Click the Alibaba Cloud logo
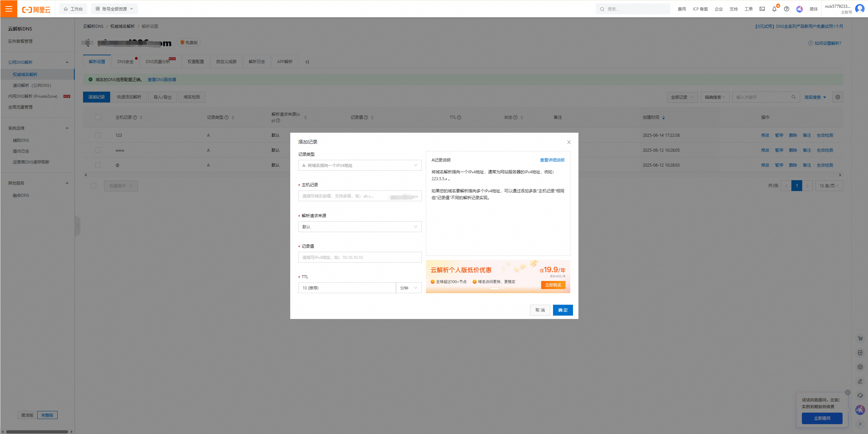 click(36, 9)
